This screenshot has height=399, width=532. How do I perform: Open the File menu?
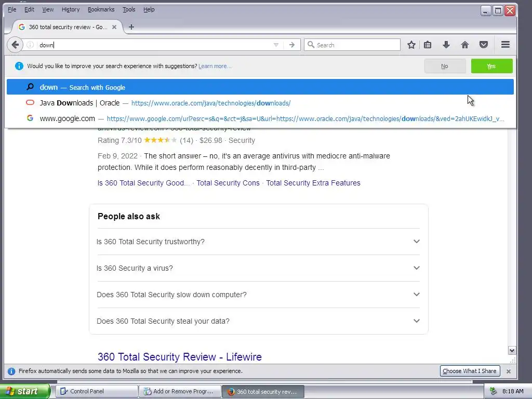point(12,9)
